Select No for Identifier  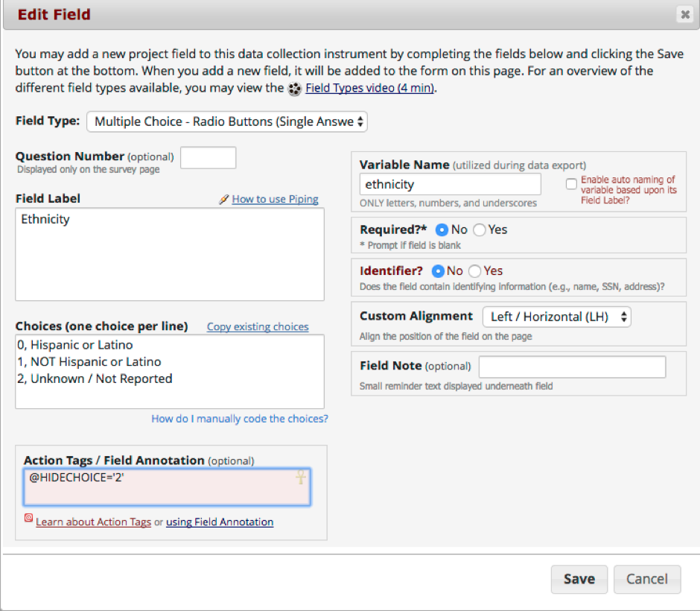coord(438,271)
